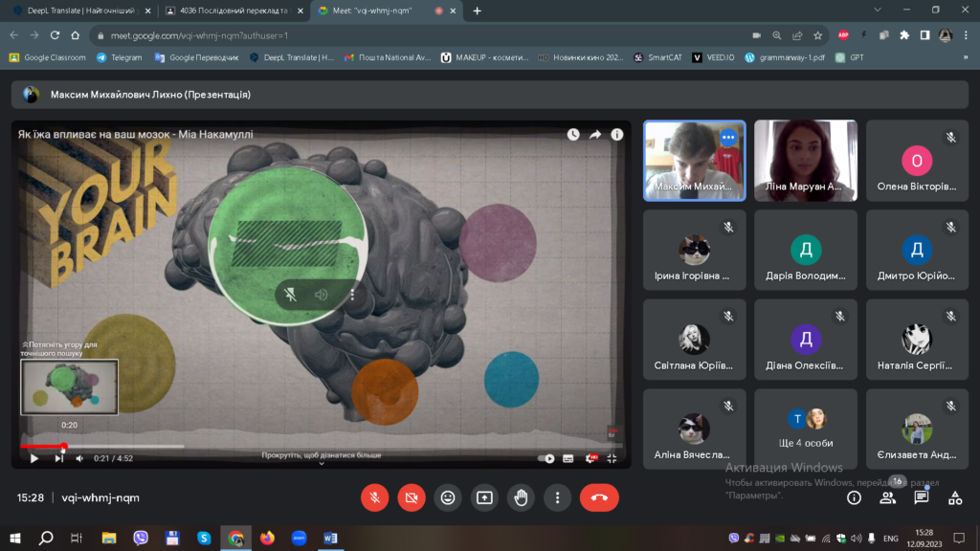Show the people list panel
Image resolution: width=980 pixels, height=551 pixels.
tap(888, 497)
